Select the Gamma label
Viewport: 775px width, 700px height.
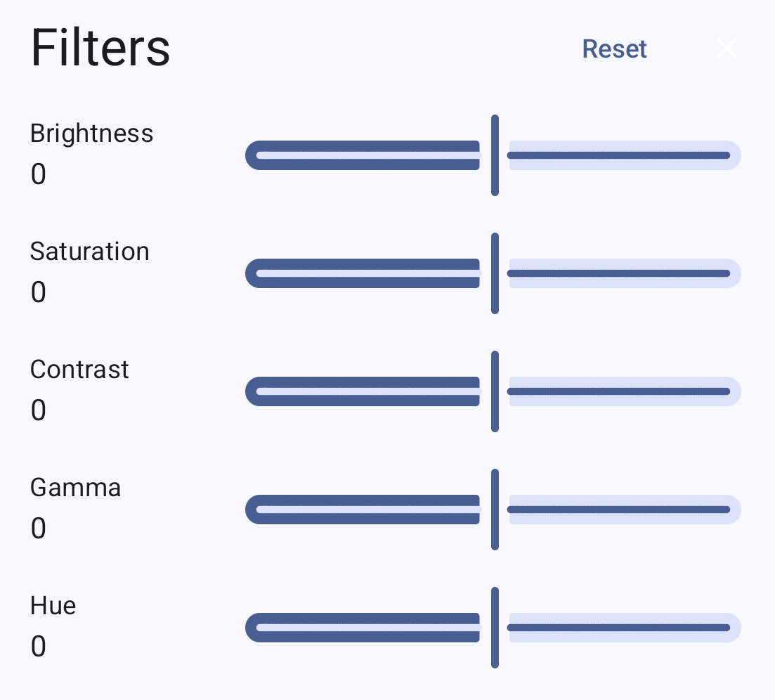75,487
